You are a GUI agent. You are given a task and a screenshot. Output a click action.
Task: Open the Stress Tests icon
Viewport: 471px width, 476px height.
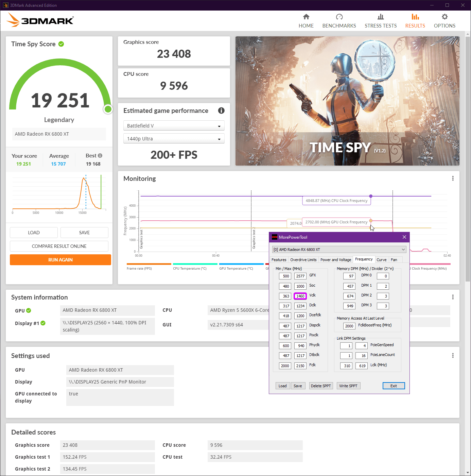pyautogui.click(x=381, y=17)
